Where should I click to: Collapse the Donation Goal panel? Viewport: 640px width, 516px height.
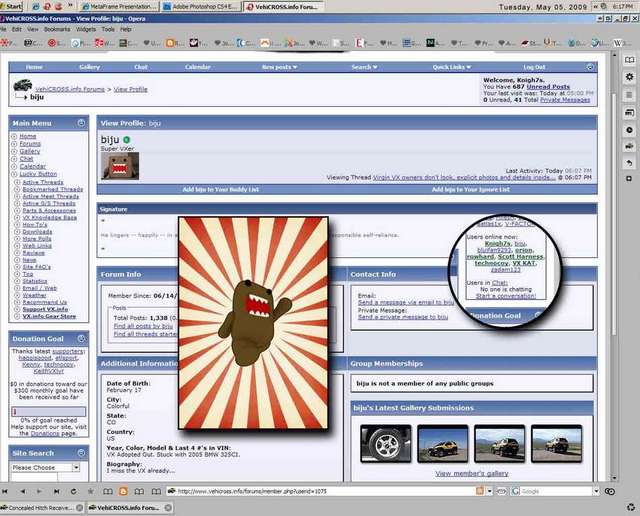81,338
